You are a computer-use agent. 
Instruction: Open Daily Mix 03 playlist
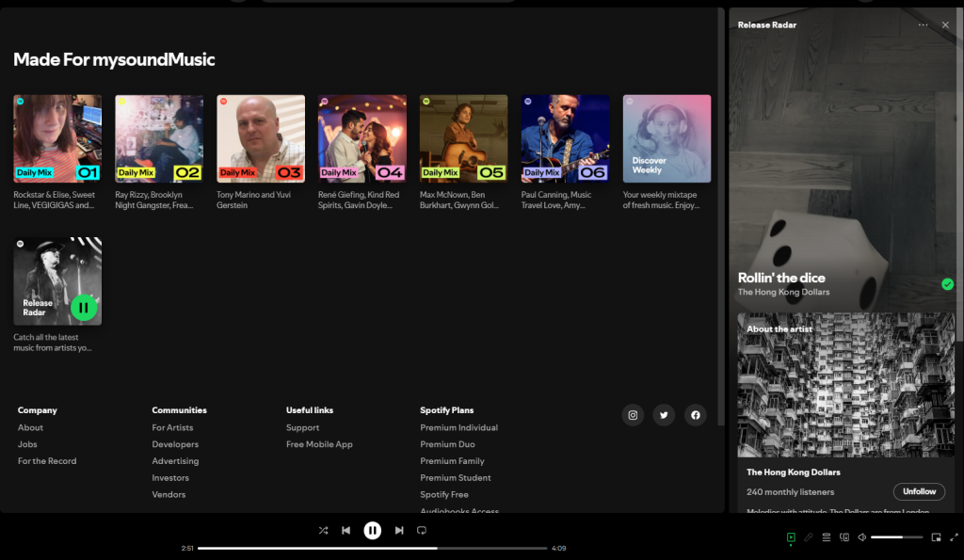coord(261,138)
